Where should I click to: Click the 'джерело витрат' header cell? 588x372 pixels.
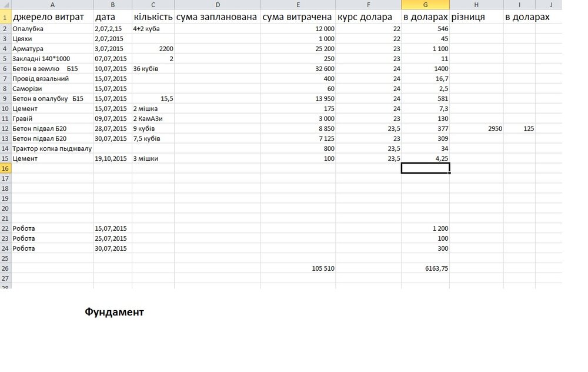[52, 17]
